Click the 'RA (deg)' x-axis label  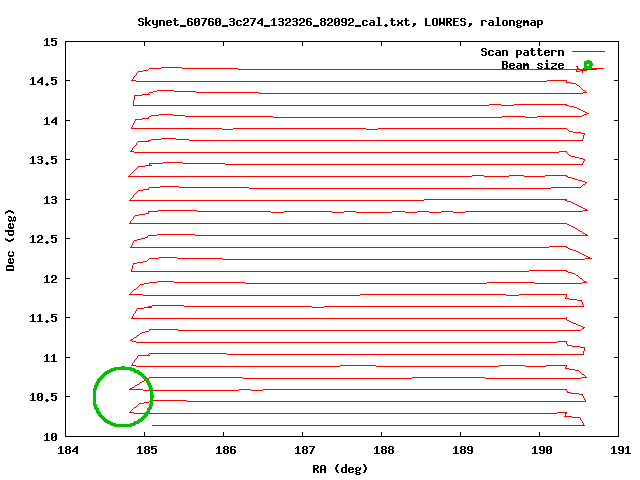(340, 469)
